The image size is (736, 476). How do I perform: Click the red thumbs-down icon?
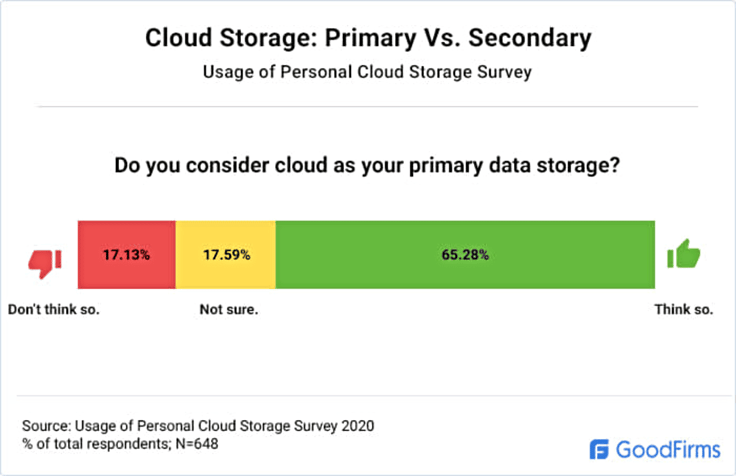tap(44, 262)
